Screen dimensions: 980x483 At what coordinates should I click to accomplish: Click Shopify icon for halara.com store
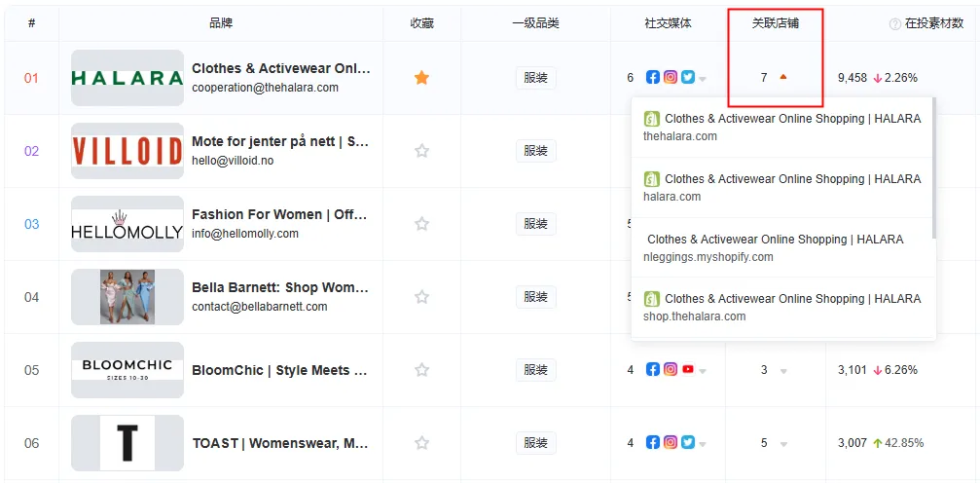[652, 179]
